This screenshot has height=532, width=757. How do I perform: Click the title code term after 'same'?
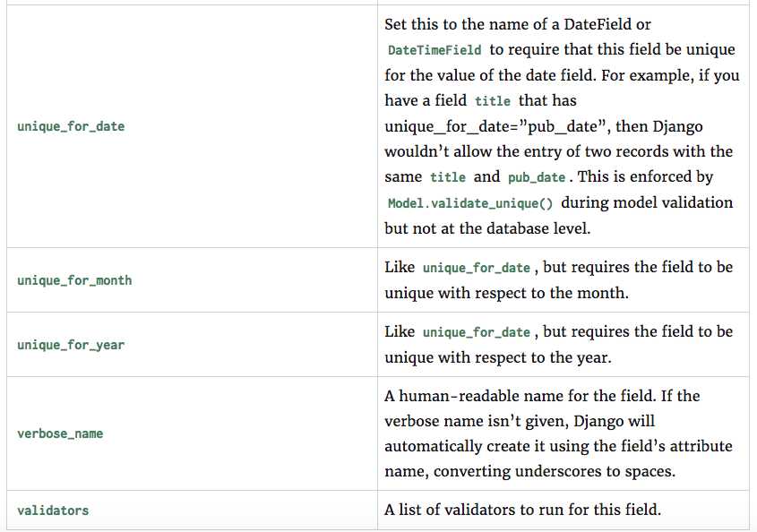coord(448,177)
